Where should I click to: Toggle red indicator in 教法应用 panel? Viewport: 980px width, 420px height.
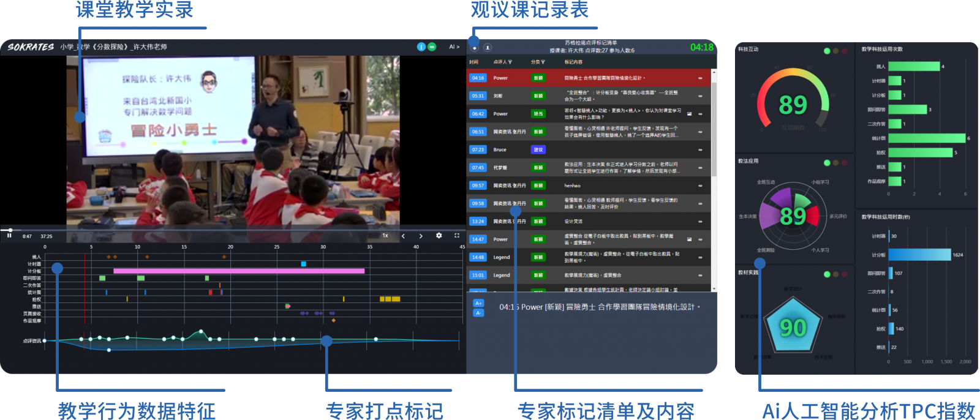point(844,163)
